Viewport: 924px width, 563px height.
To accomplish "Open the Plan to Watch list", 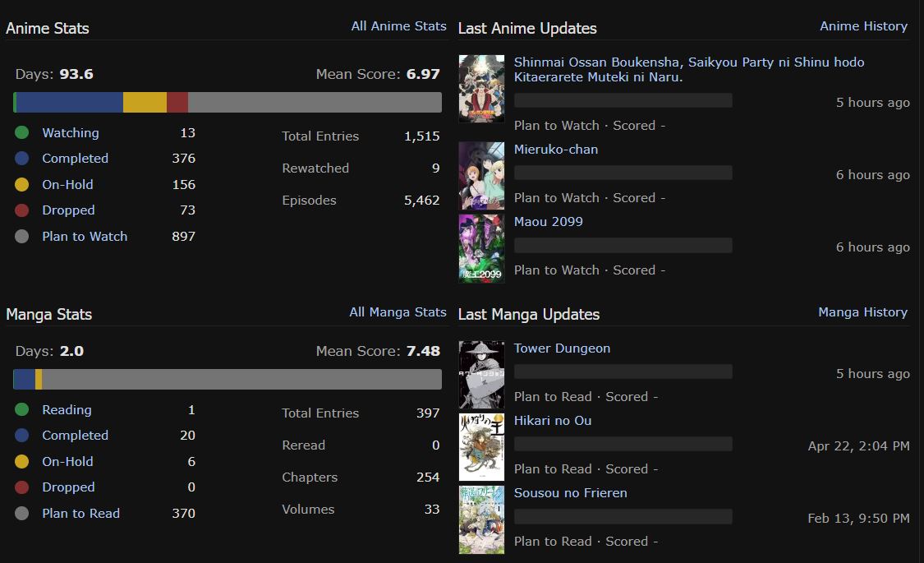I will (x=85, y=237).
